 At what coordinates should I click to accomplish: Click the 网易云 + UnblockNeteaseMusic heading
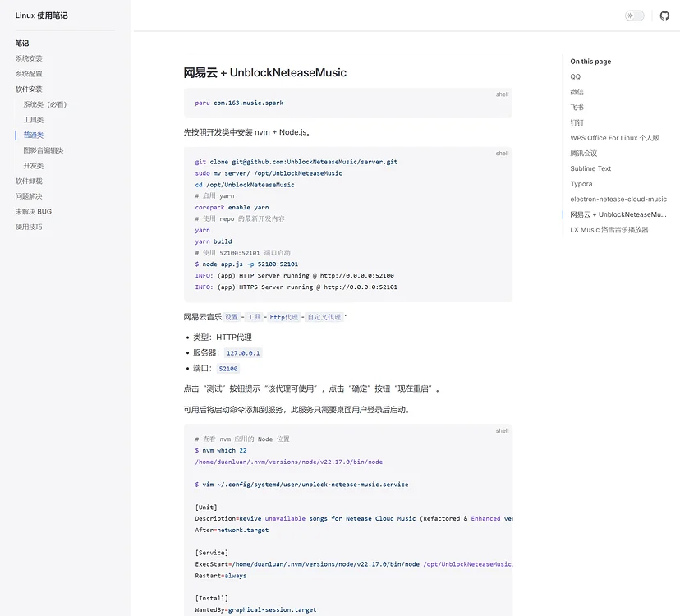[265, 72]
